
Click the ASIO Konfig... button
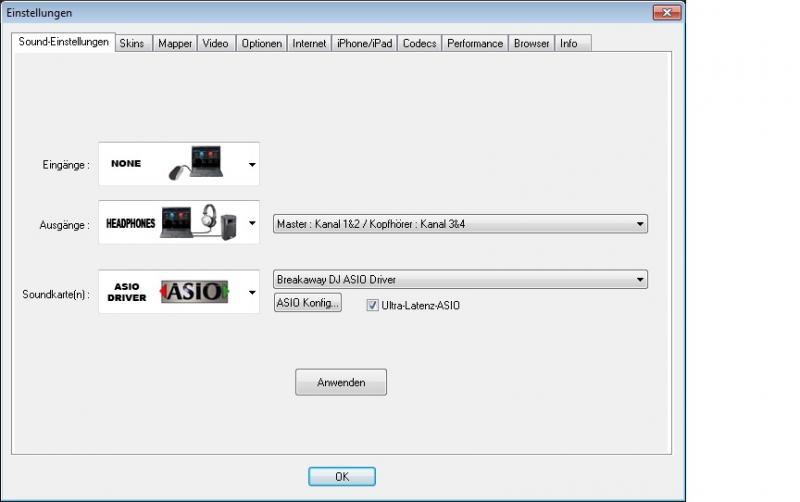point(308,303)
